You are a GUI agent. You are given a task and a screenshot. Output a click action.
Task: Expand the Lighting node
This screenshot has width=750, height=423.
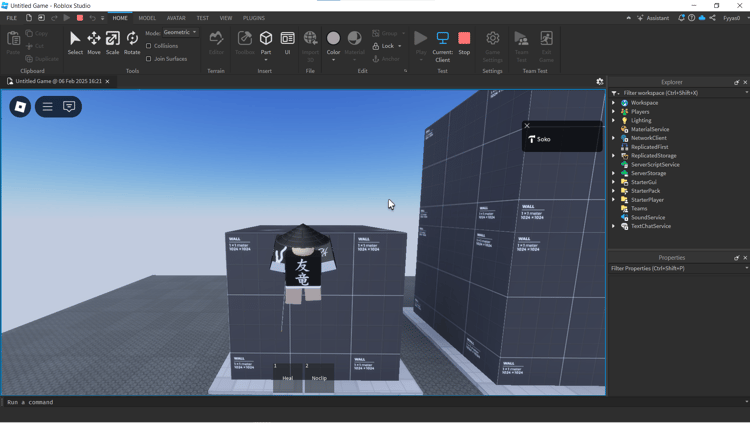(x=614, y=121)
